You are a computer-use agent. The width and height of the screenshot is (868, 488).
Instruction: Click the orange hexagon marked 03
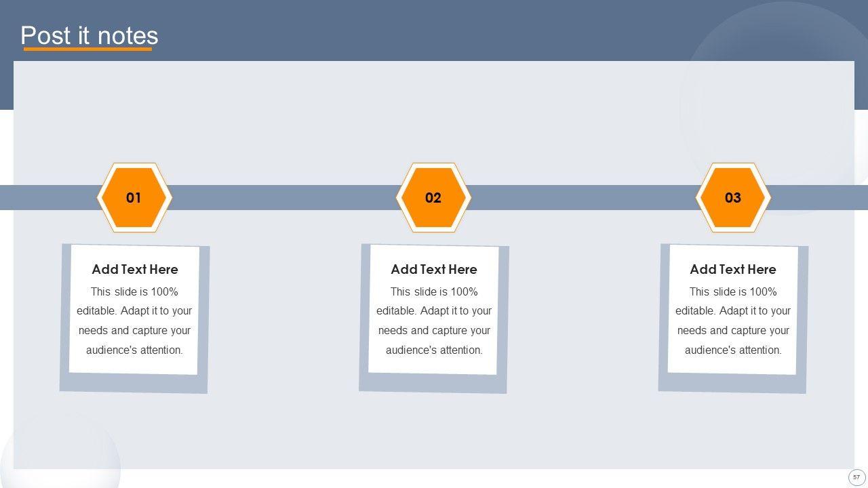point(733,198)
